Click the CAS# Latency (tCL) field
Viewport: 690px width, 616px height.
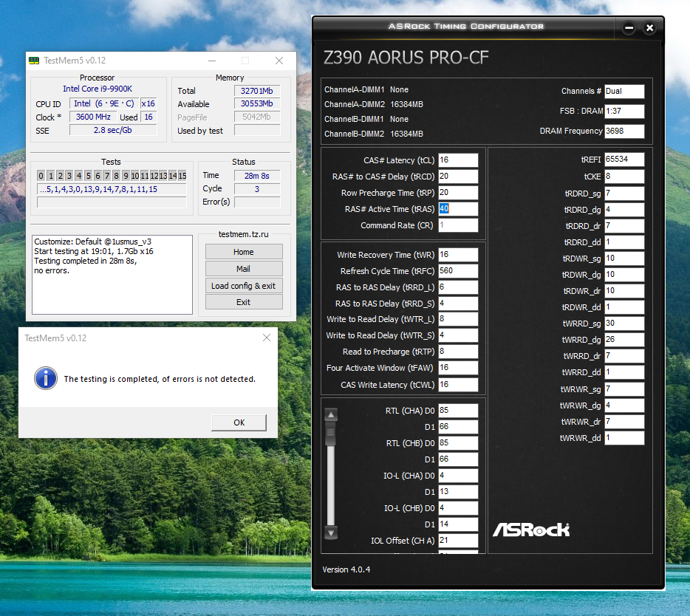(458, 160)
